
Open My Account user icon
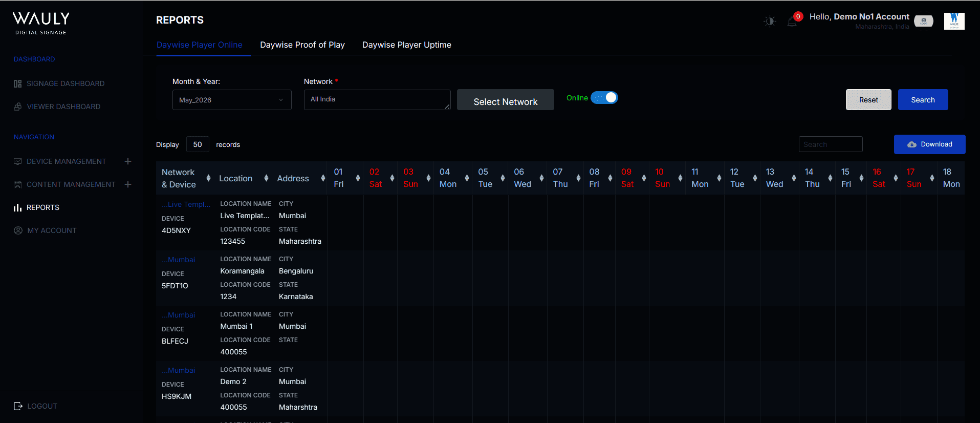coord(18,230)
